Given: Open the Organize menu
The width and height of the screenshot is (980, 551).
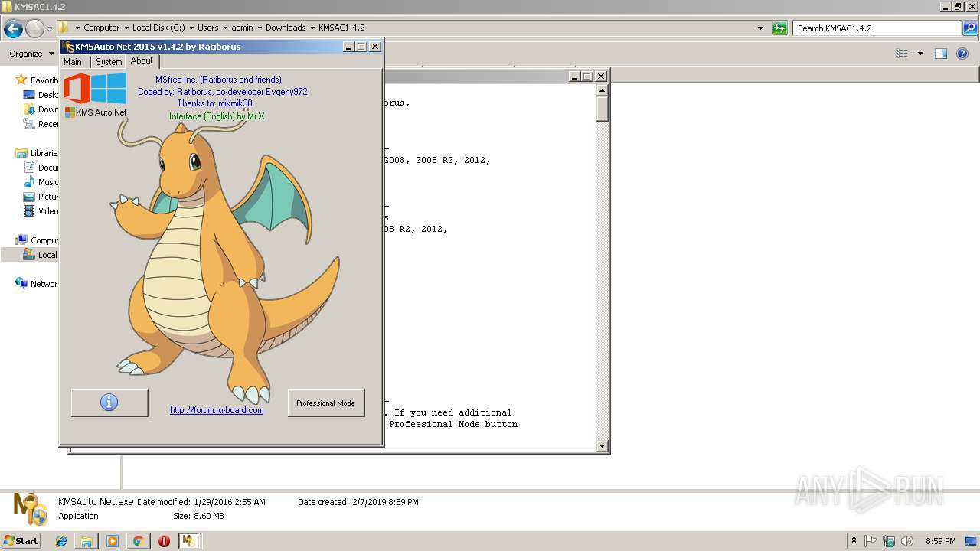Looking at the screenshot, I should click(31, 54).
